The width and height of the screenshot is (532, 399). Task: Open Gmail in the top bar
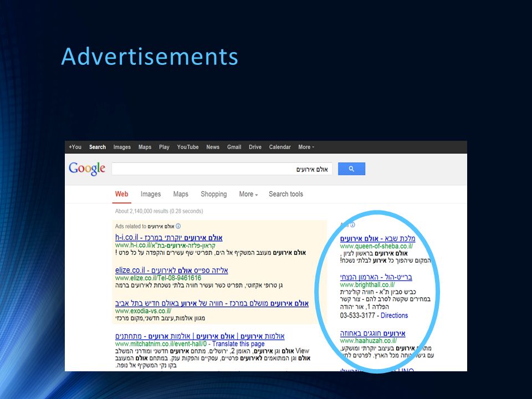[234, 147]
